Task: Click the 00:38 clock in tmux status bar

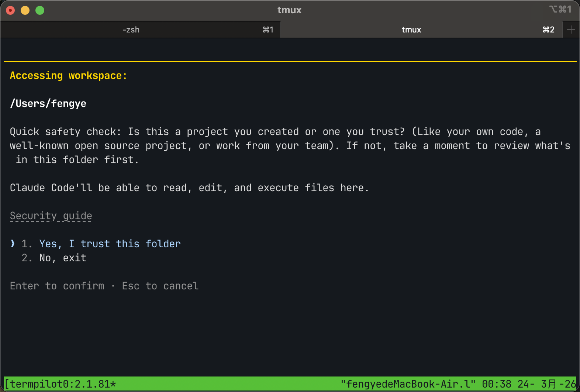Action: coord(497,384)
